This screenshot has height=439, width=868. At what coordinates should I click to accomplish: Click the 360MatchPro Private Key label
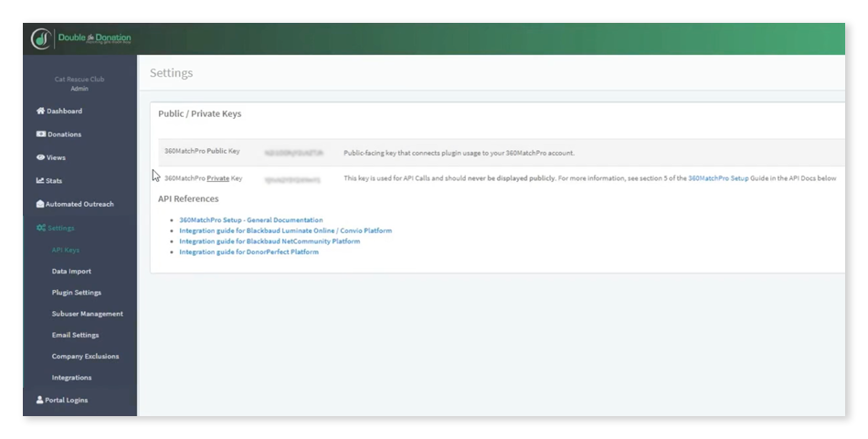[203, 178]
